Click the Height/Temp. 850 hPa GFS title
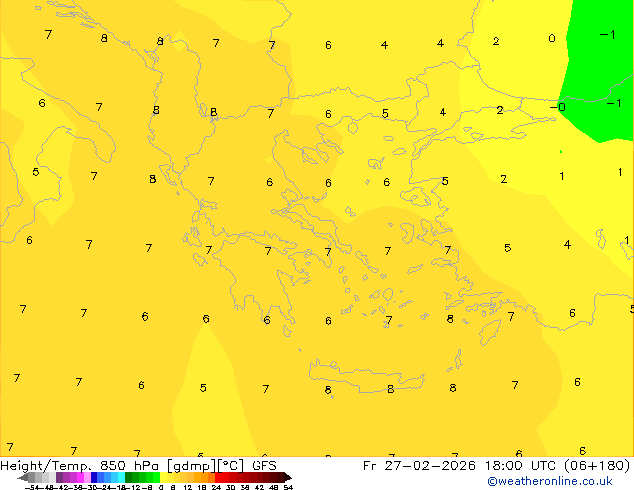 138,466
